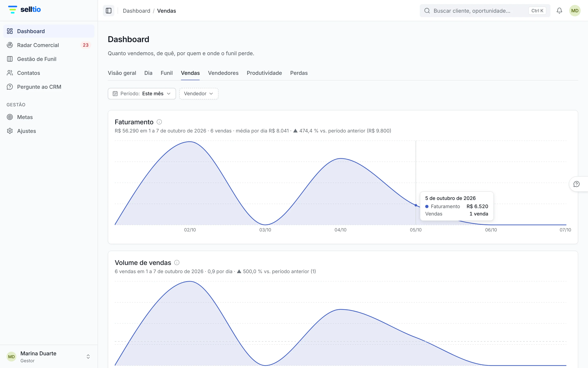Click the search field Buscar cliente, oportunidade
The image size is (588, 368).
485,11
